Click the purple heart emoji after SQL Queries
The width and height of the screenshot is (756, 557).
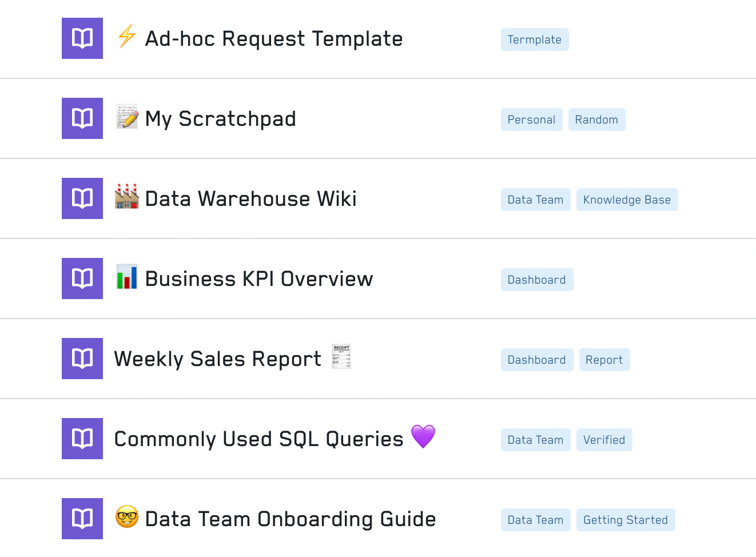click(x=423, y=437)
